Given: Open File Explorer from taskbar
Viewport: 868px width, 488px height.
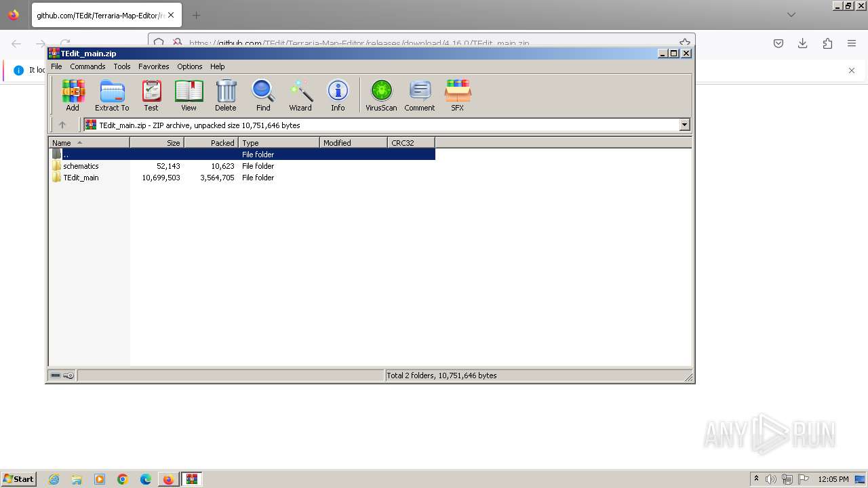Looking at the screenshot, I should tap(77, 479).
